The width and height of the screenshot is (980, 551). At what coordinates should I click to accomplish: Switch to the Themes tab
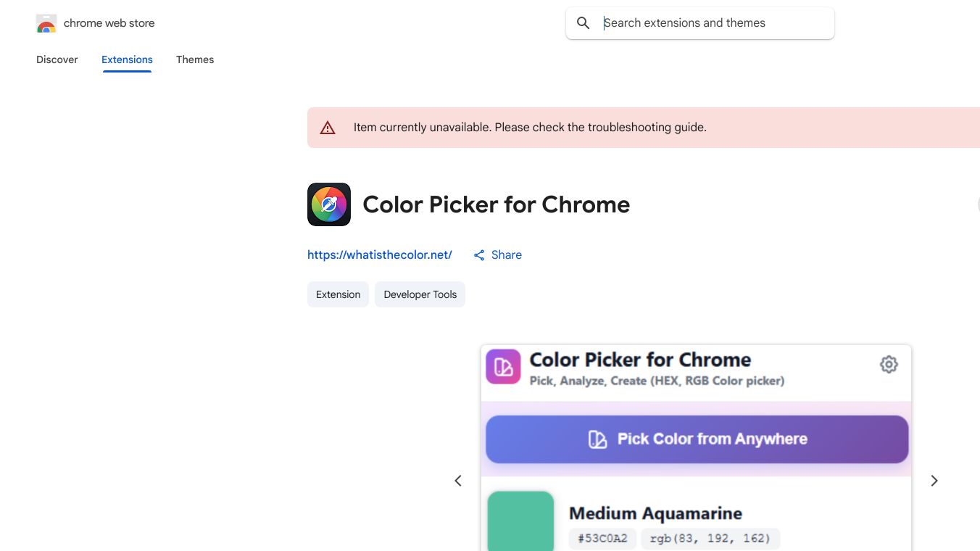(195, 59)
